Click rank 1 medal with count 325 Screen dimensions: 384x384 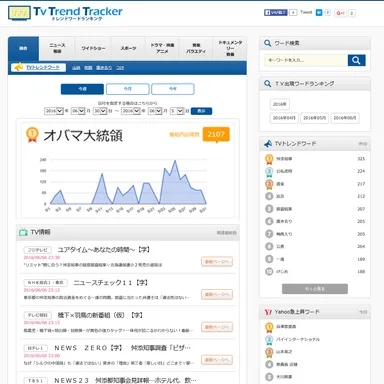click(269, 159)
